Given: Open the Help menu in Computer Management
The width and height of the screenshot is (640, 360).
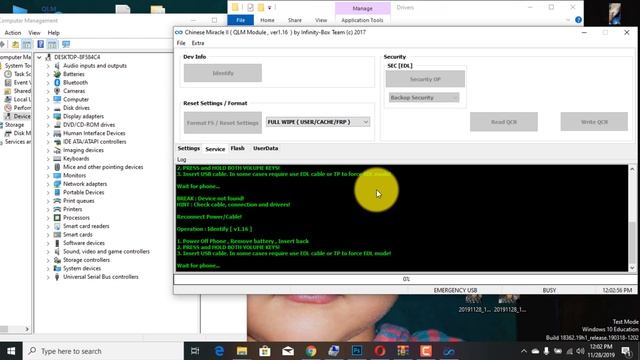Looking at the screenshot, I should pyautogui.click(x=53, y=33).
